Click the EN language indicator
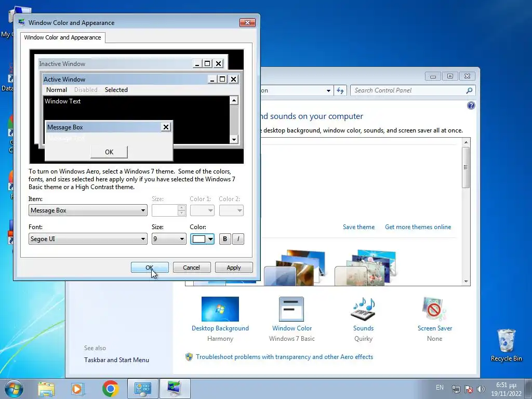532x399 pixels. click(440, 388)
